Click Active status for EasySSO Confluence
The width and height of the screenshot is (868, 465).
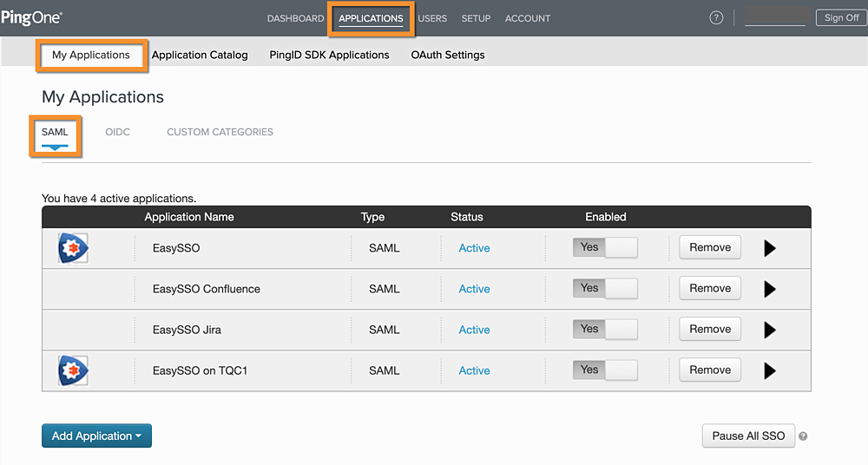(474, 289)
